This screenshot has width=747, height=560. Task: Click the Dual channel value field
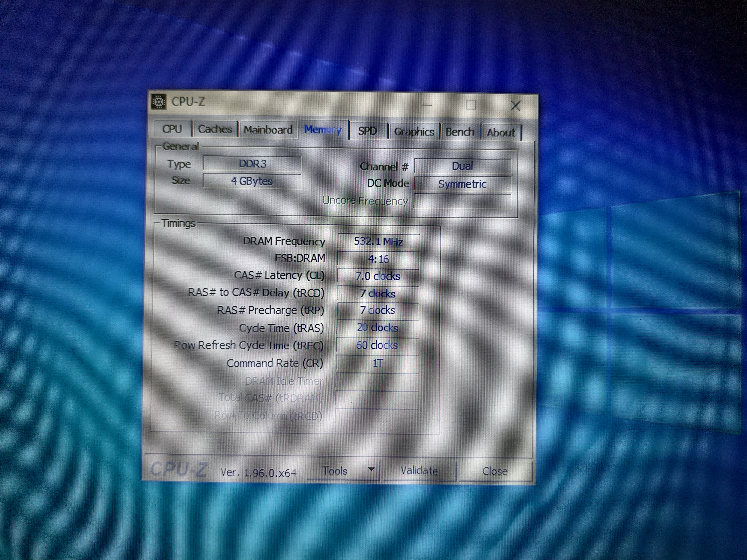[463, 166]
